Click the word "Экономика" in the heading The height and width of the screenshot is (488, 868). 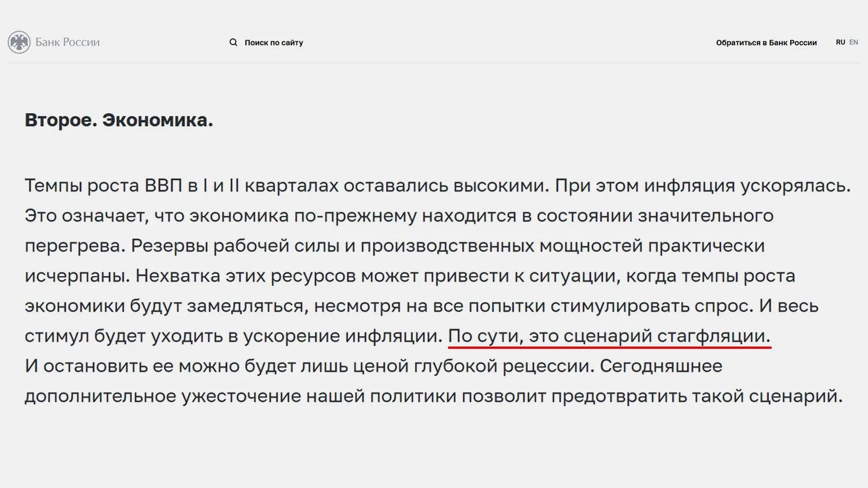[x=157, y=120]
